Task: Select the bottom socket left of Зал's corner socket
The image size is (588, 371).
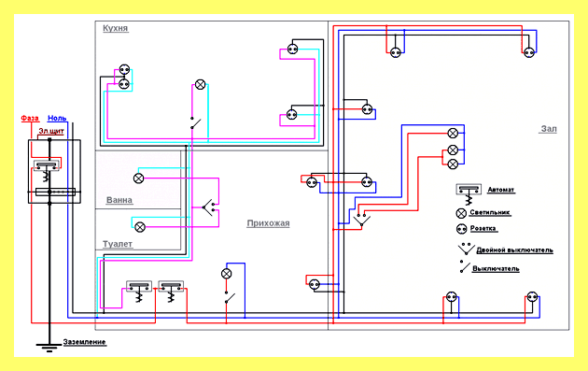Action: coord(451,297)
